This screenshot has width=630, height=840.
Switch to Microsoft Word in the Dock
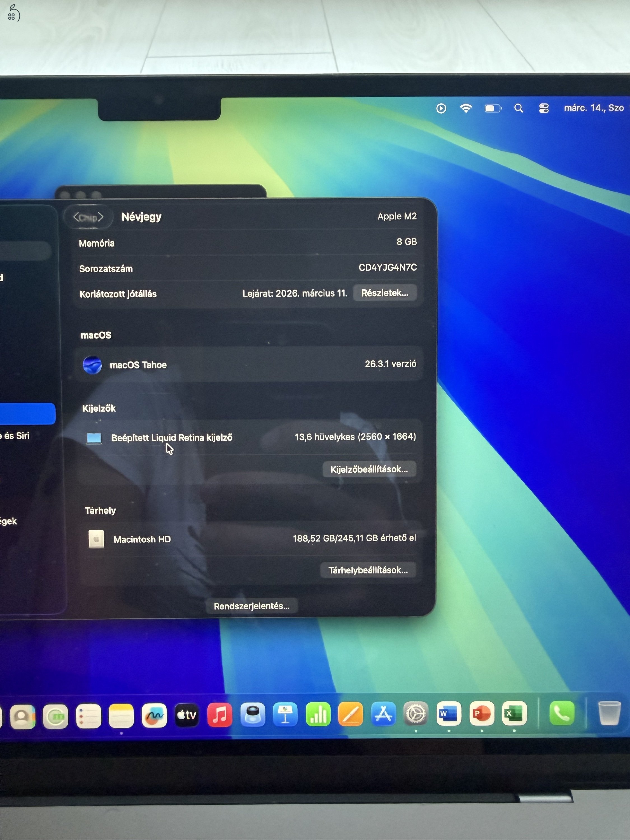coord(449,713)
